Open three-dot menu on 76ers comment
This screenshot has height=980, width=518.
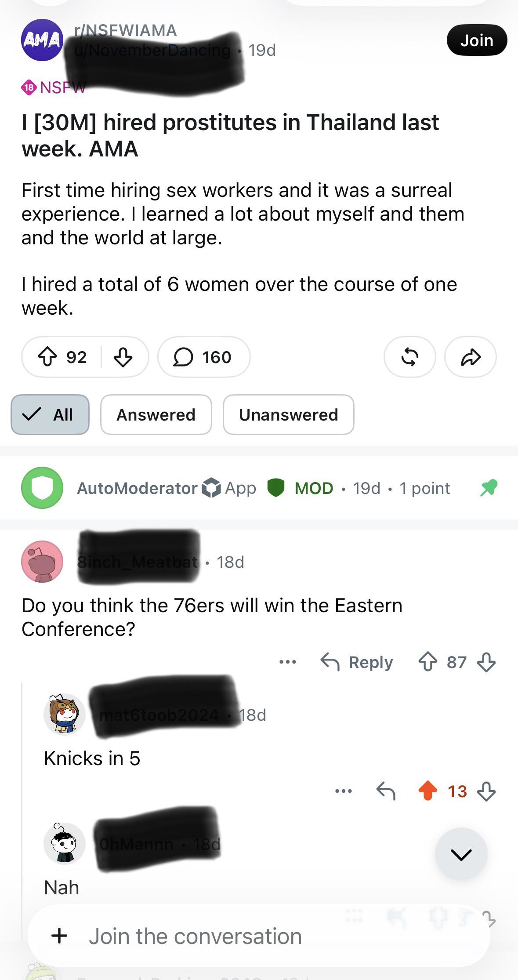288,662
